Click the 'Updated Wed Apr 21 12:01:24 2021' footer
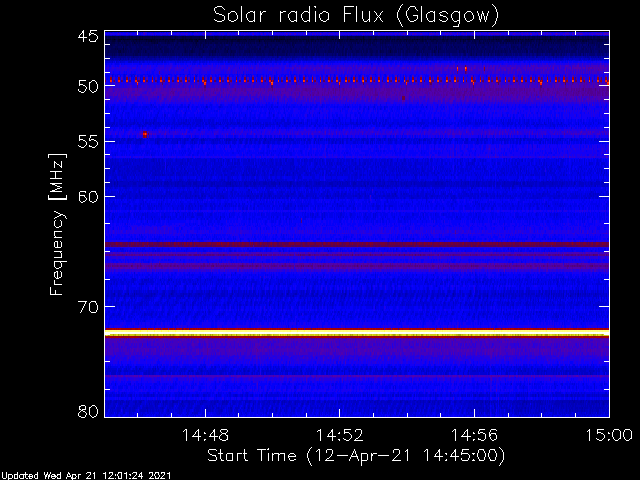The image size is (640, 480). 86,476
